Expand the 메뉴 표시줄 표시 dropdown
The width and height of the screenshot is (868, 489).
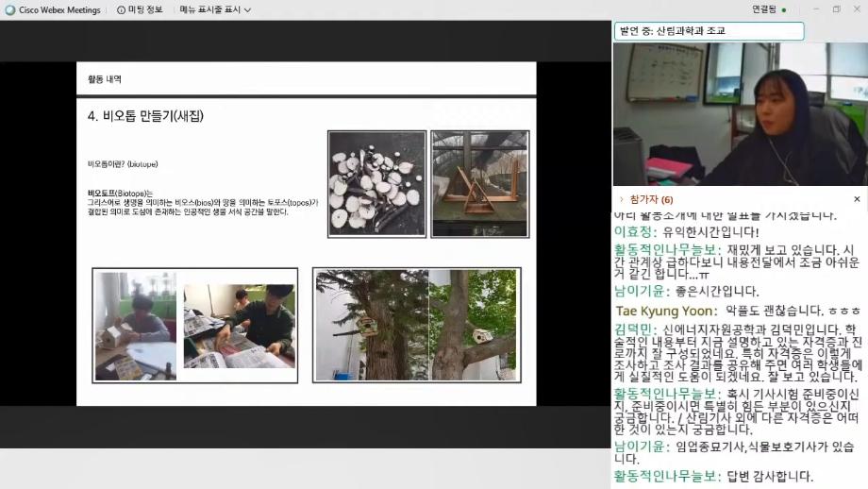pyautogui.click(x=215, y=10)
